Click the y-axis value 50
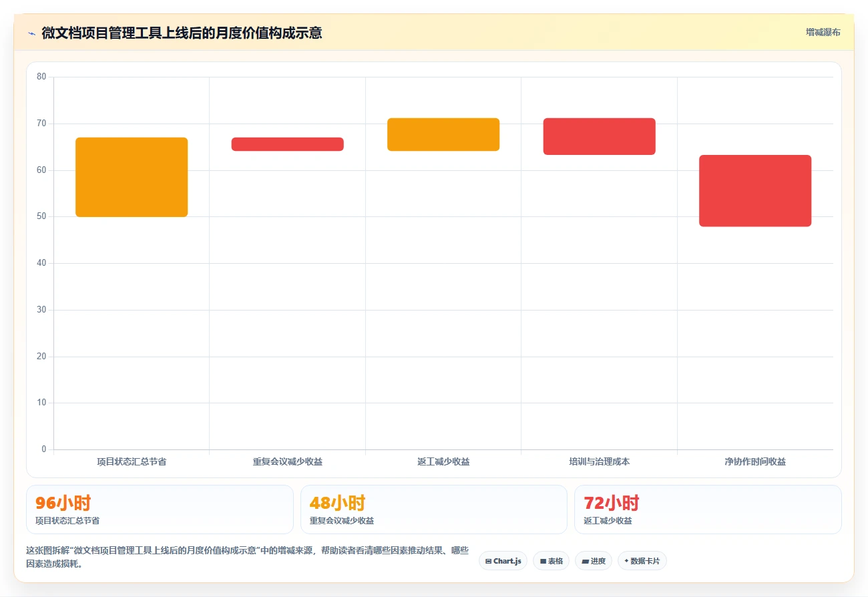This screenshot has width=868, height=597. coord(41,216)
